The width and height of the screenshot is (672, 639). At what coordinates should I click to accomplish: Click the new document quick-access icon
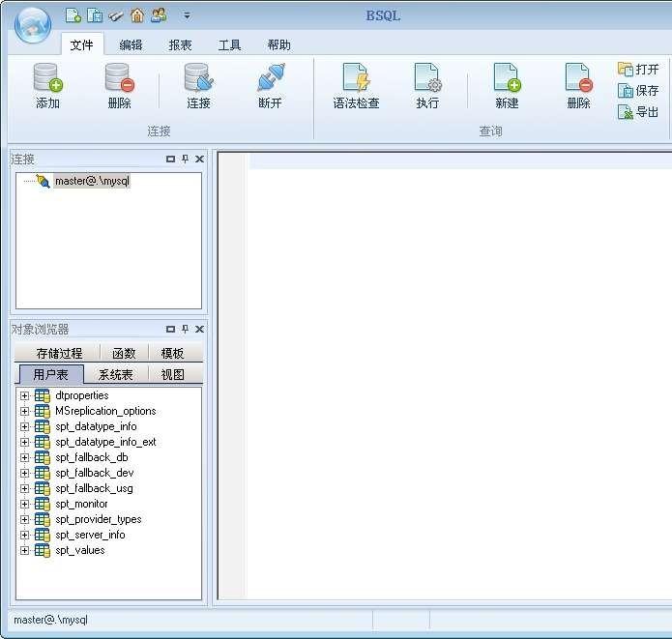[x=73, y=15]
